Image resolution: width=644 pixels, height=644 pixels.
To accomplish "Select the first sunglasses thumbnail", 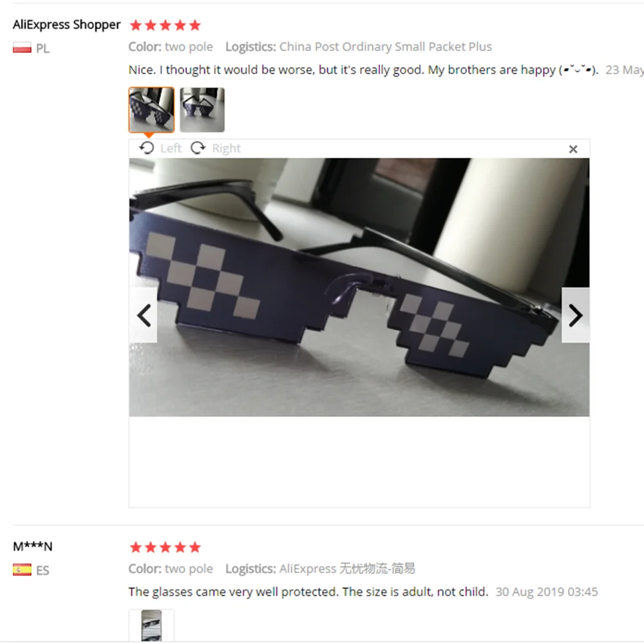I will pyautogui.click(x=151, y=109).
